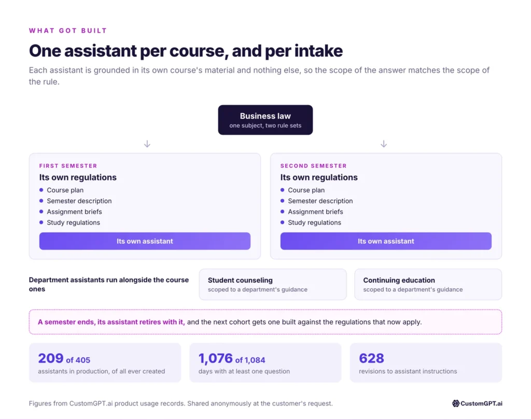Click the bullet beside first-semester Assignment briefs

(41, 212)
